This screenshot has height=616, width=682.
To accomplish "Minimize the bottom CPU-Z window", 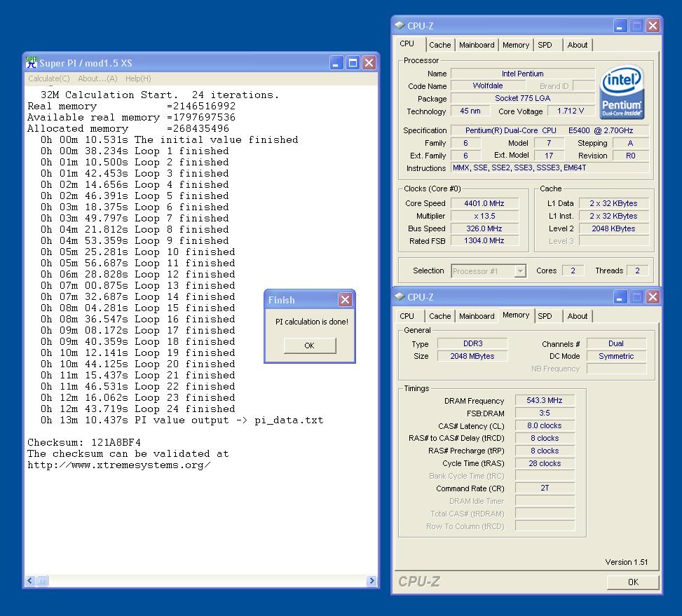I will [x=620, y=297].
